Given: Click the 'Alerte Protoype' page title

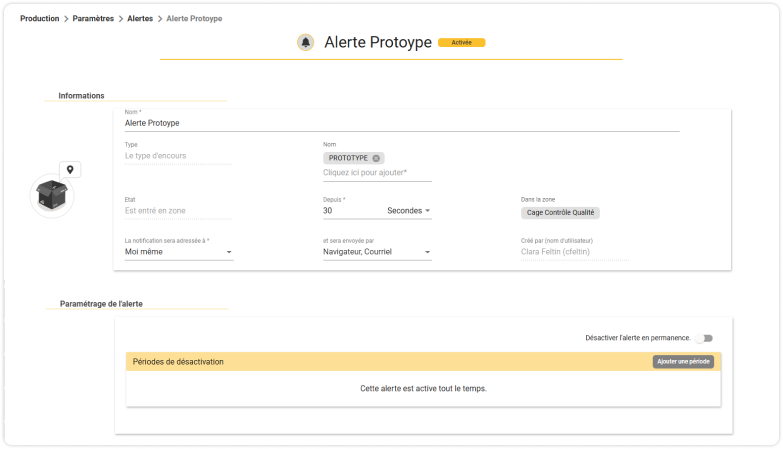Looking at the screenshot, I should 378,42.
